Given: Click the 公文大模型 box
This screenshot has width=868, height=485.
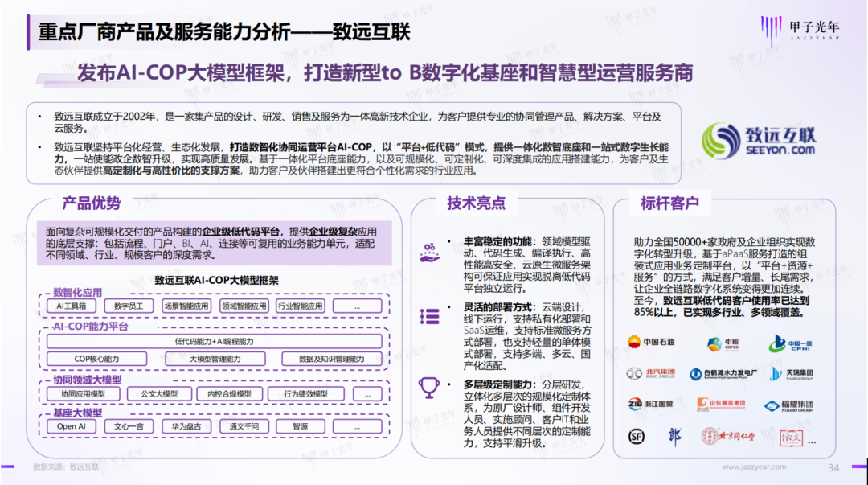Looking at the screenshot, I should click(x=159, y=393).
